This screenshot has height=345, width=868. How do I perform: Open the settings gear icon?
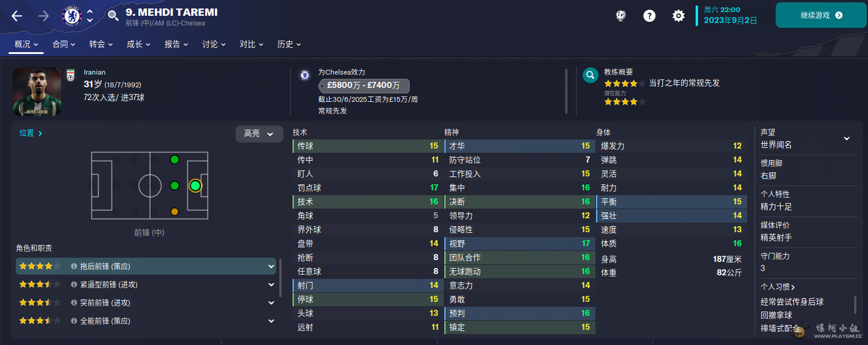click(x=679, y=16)
